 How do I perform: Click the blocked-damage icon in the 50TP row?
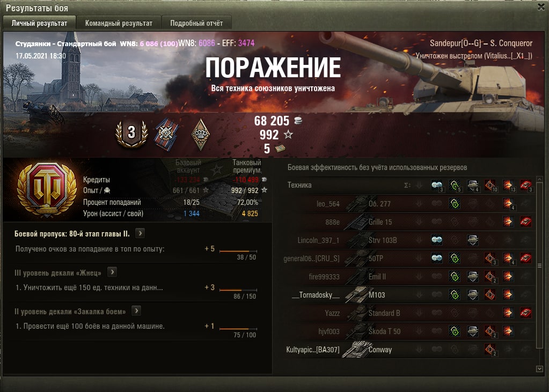point(490,258)
